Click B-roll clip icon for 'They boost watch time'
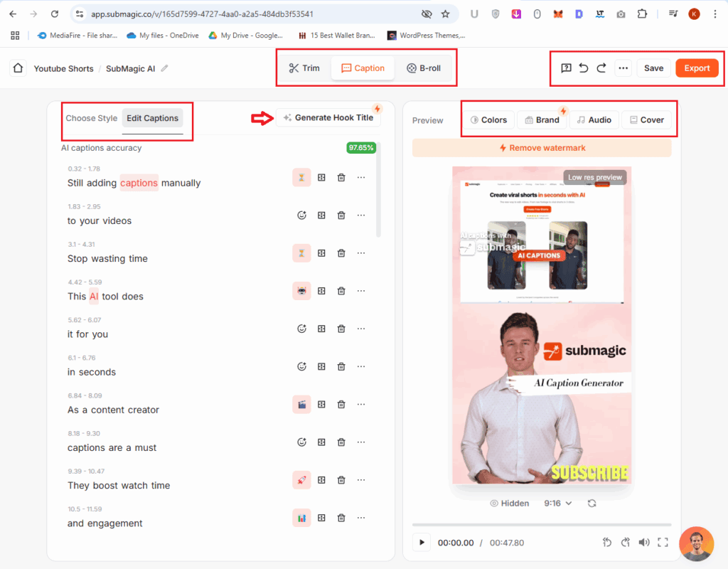This screenshot has height=569, width=728. 321,480
